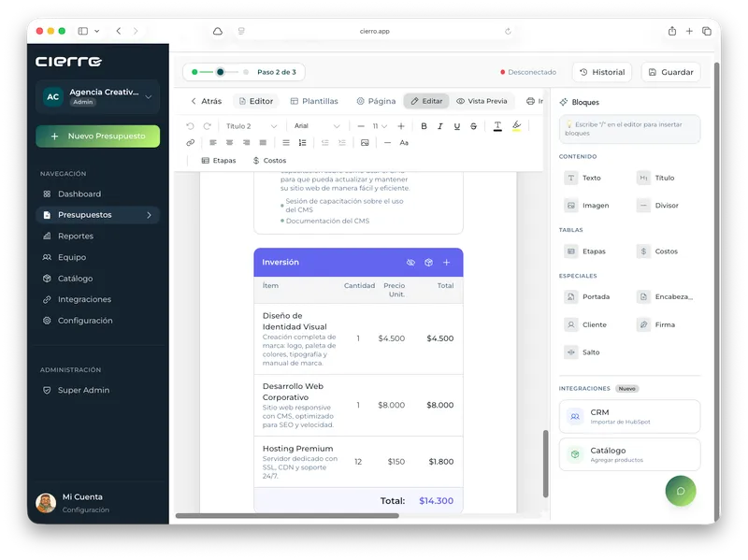Click the text highlight color icon
This screenshot has width=748, height=560.
click(517, 126)
